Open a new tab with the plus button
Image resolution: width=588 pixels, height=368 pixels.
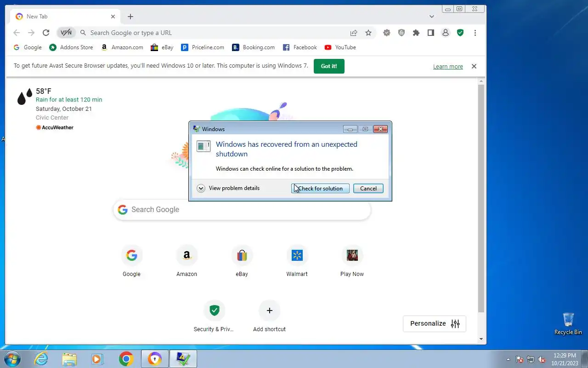tap(130, 17)
